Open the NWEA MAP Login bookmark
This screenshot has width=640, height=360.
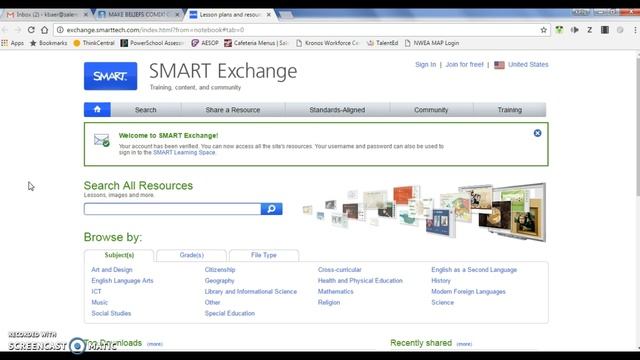(x=432, y=43)
